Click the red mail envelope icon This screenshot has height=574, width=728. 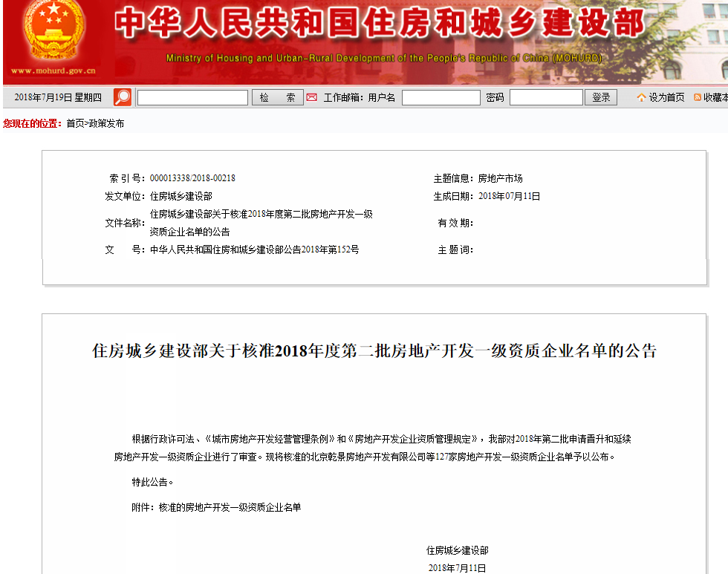[312, 97]
